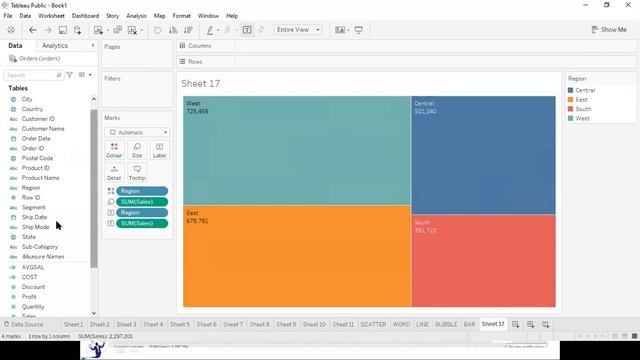Select the South treemap rectangle
Screen dimensions: 640x360
click(484, 261)
